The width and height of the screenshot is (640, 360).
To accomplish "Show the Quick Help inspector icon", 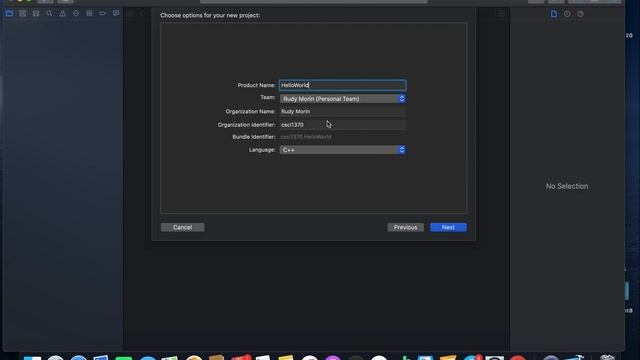I will click(x=580, y=14).
